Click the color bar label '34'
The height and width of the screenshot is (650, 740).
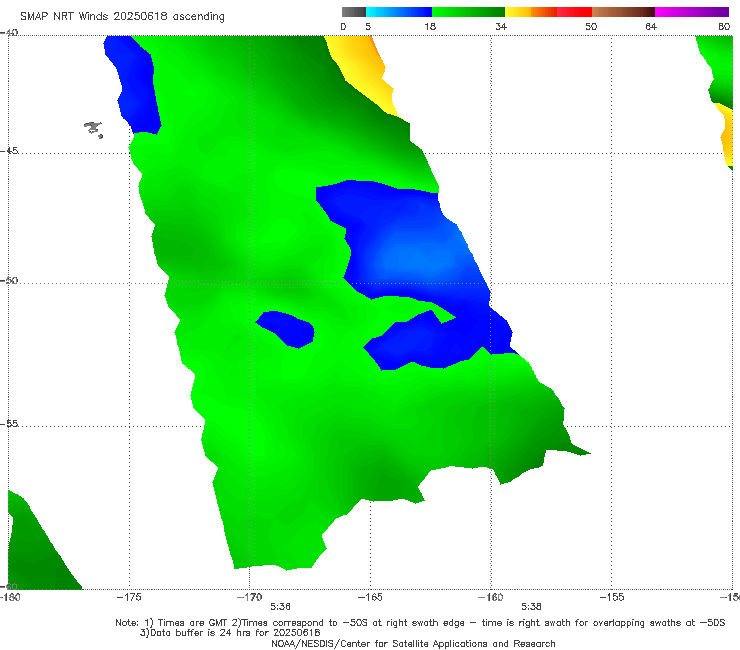click(x=501, y=26)
